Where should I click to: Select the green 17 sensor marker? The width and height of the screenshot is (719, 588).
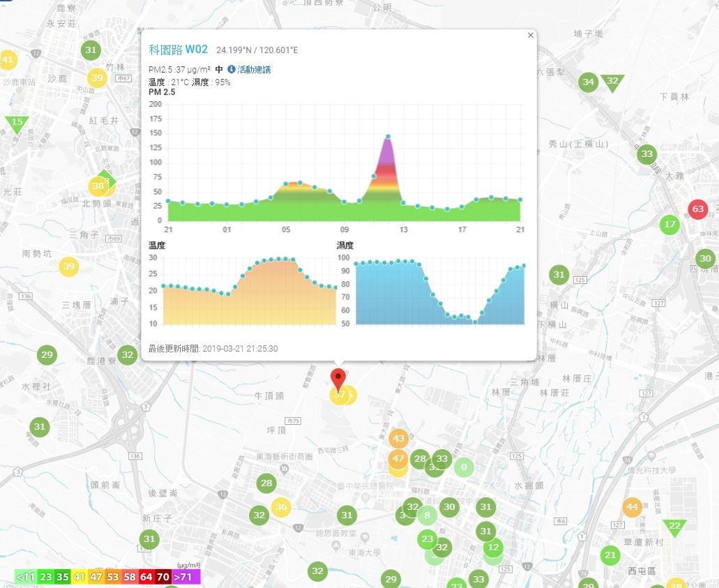tap(669, 225)
